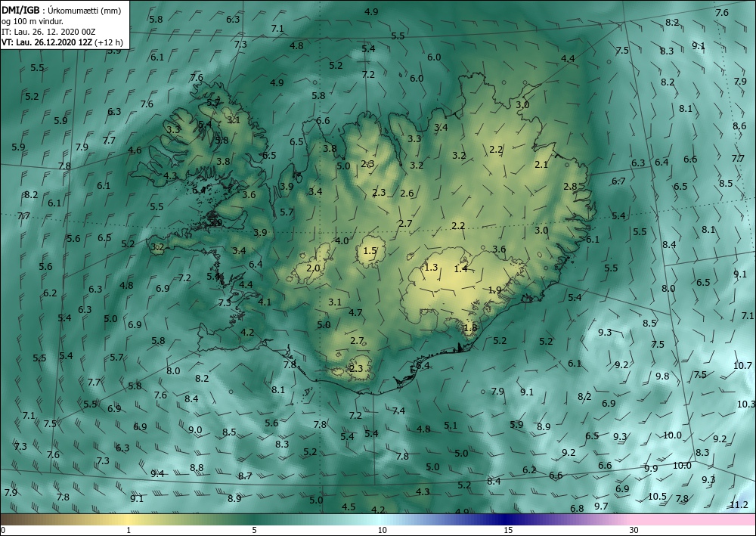Click the 5.1 value on the map
756x536 pixels.
click(x=451, y=425)
